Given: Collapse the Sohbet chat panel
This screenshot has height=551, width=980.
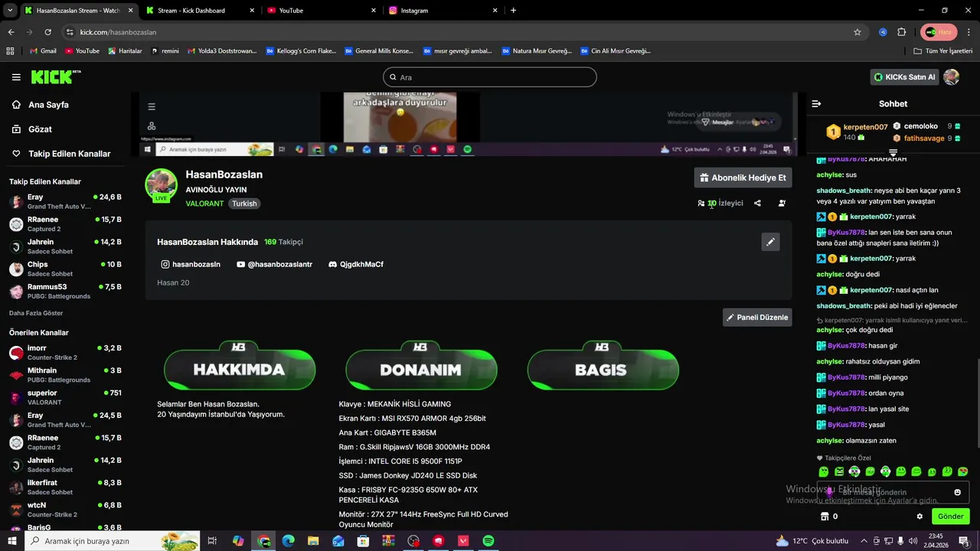Looking at the screenshot, I should pos(816,103).
